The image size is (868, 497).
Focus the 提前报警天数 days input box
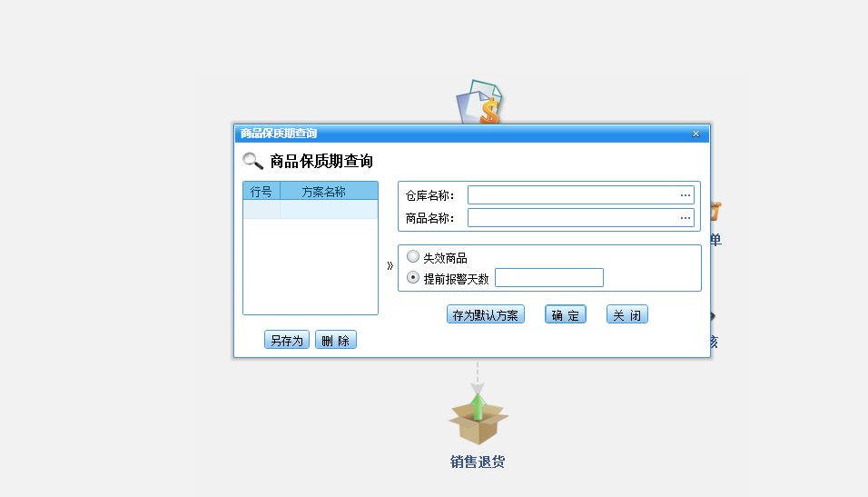coord(549,278)
